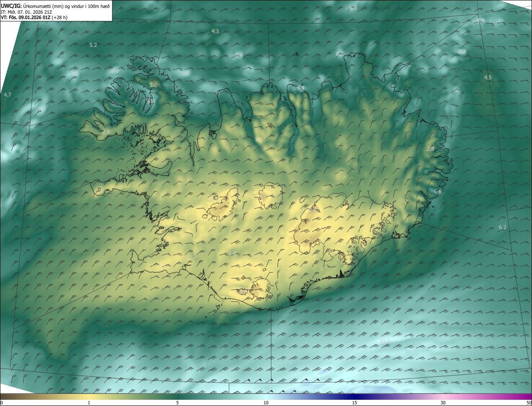
Task: Click the color scale tick label '10'
Action: [x=266, y=403]
